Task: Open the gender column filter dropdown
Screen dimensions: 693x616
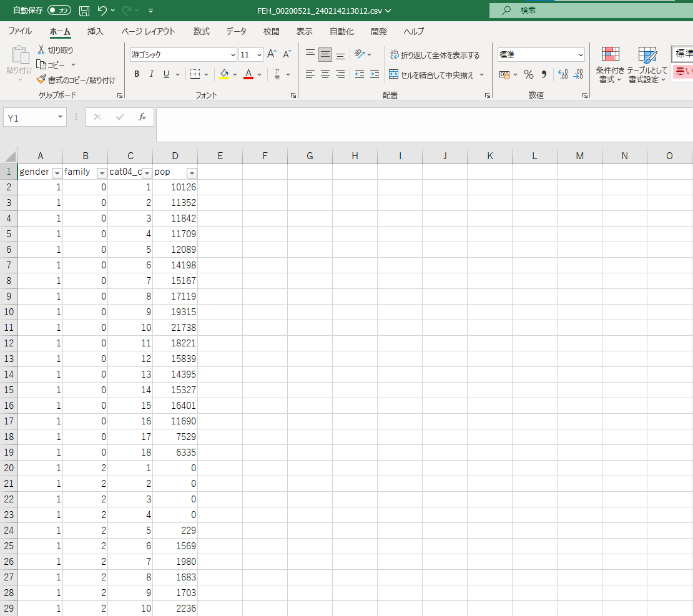Action: pyautogui.click(x=56, y=173)
